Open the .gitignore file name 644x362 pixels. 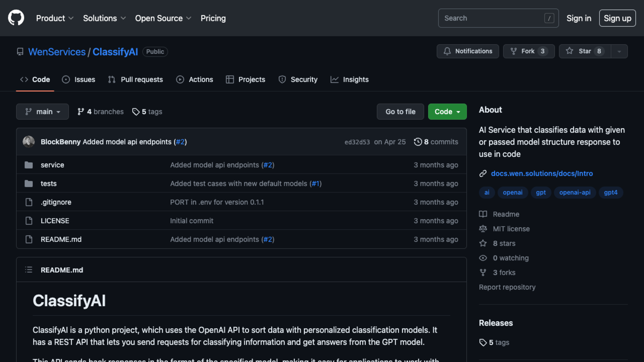pos(56,202)
